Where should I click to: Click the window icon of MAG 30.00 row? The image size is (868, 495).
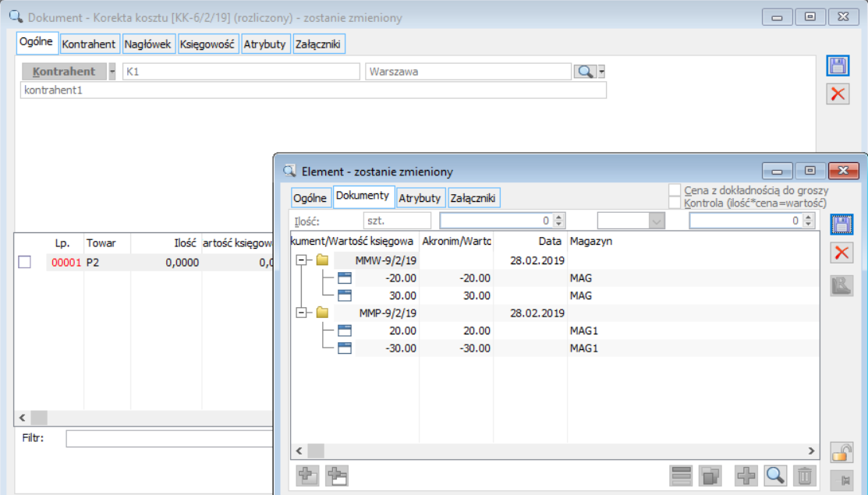345,295
